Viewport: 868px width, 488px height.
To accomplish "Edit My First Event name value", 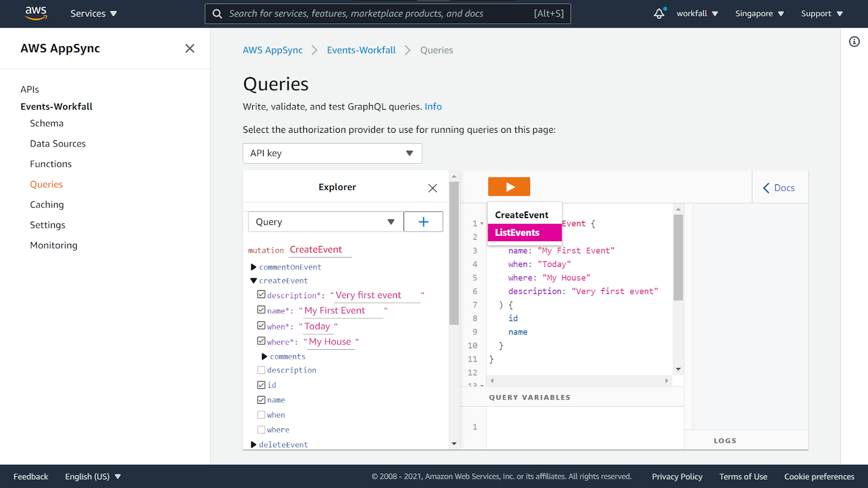I will click(343, 311).
